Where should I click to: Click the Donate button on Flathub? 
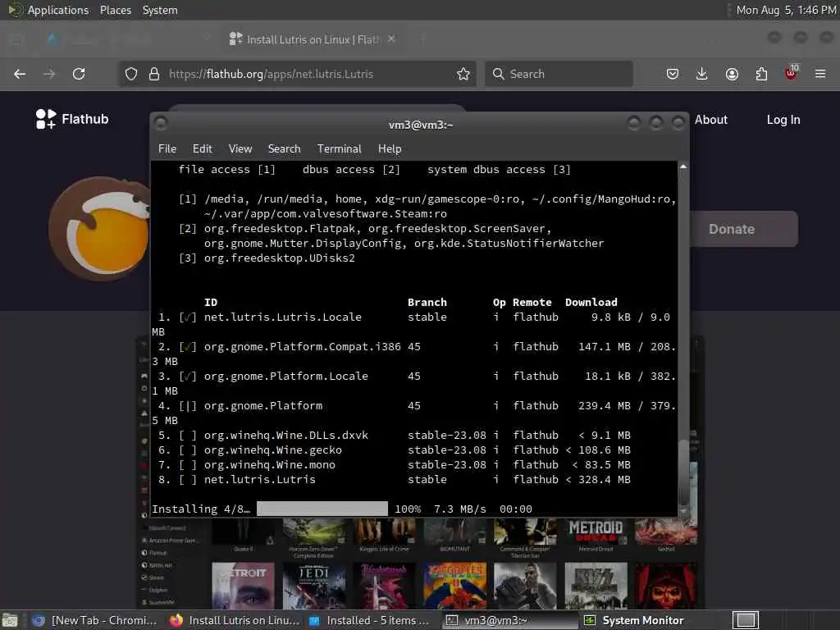(x=743, y=229)
